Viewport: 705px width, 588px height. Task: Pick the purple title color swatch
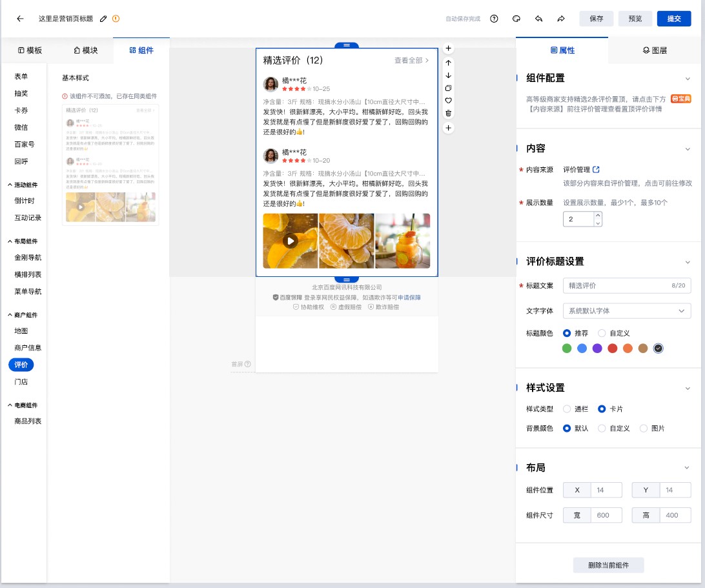pos(597,349)
